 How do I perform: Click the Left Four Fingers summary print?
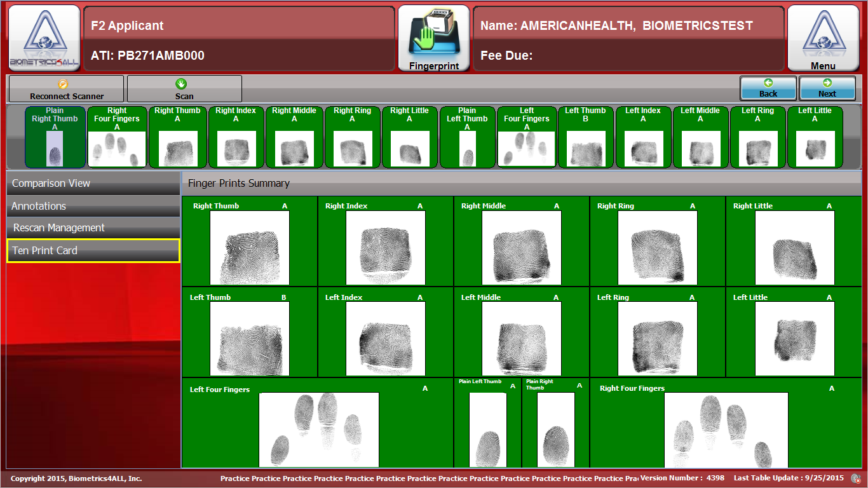click(319, 430)
